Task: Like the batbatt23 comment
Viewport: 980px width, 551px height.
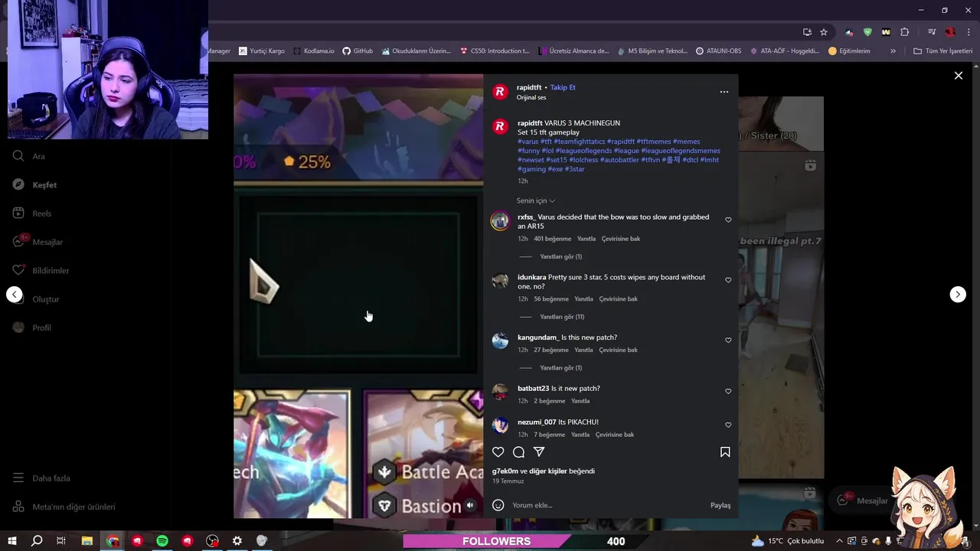Action: (728, 391)
